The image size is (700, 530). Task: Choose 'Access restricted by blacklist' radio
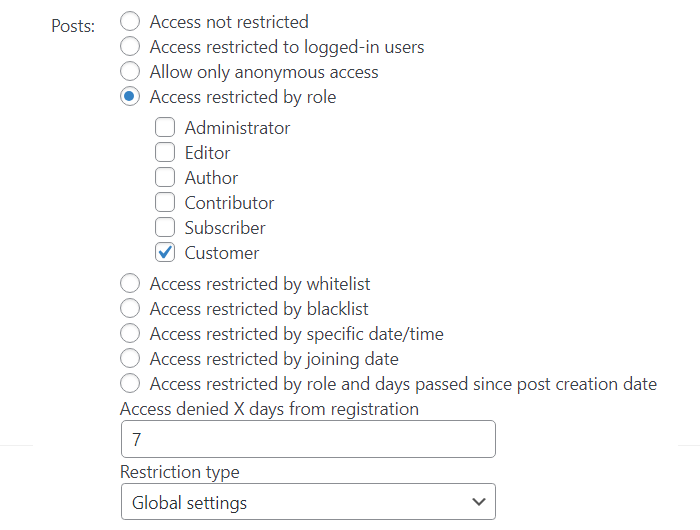(130, 309)
